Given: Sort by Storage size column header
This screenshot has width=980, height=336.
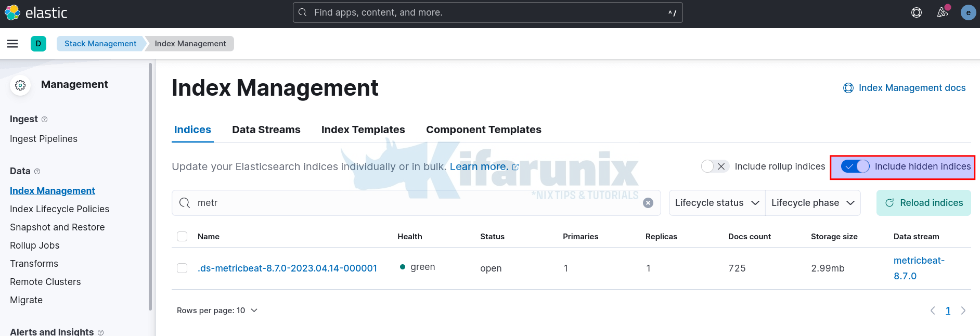Looking at the screenshot, I should (834, 237).
